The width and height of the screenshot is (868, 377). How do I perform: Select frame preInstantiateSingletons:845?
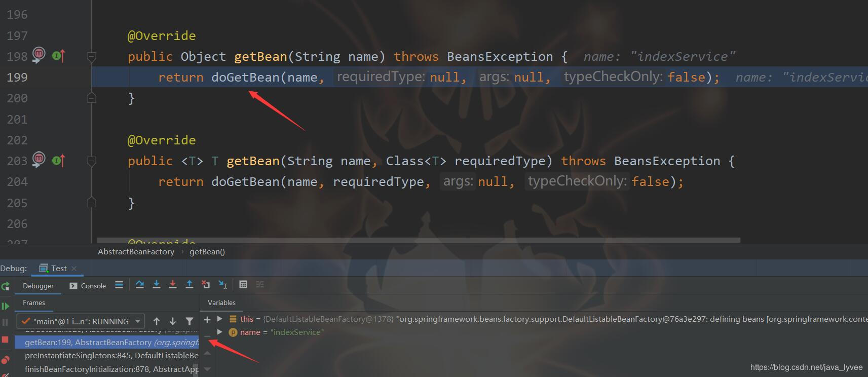pyautogui.click(x=106, y=356)
